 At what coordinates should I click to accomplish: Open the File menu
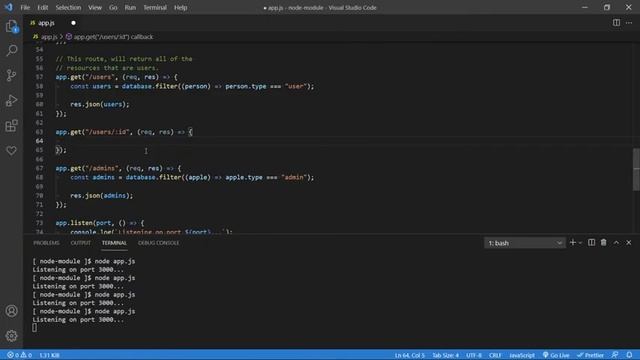coord(25,7)
